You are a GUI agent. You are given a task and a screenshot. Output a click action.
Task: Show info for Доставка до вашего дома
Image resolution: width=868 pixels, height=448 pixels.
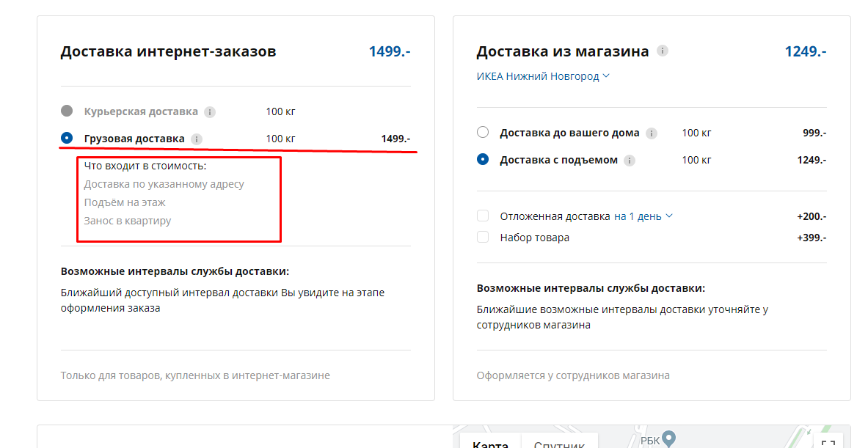click(652, 133)
